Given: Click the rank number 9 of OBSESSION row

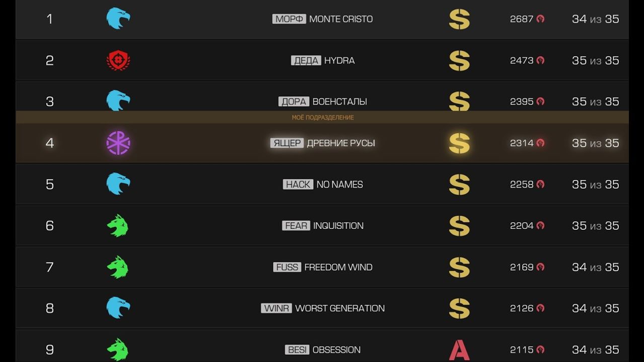Looking at the screenshot, I should click(x=49, y=350).
